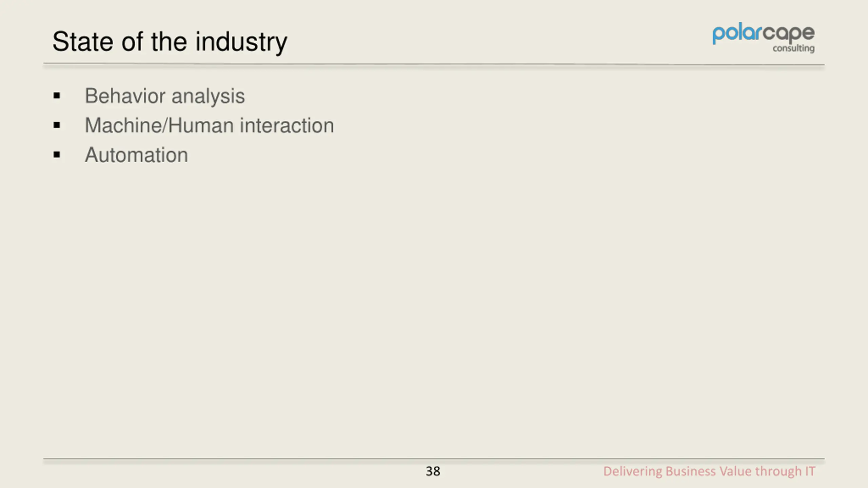Click the polarcape consulting logo

764,38
